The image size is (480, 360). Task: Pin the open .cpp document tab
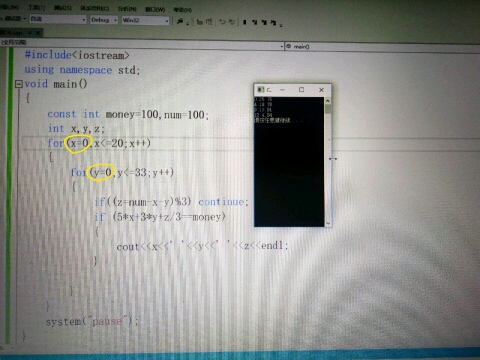[30, 33]
